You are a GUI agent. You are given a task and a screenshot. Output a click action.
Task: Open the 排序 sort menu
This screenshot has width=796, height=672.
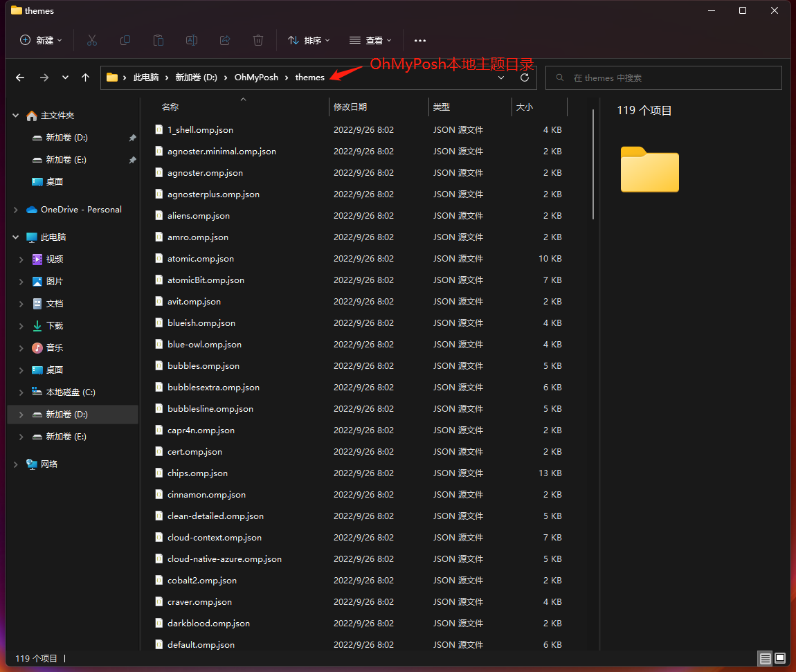[309, 40]
